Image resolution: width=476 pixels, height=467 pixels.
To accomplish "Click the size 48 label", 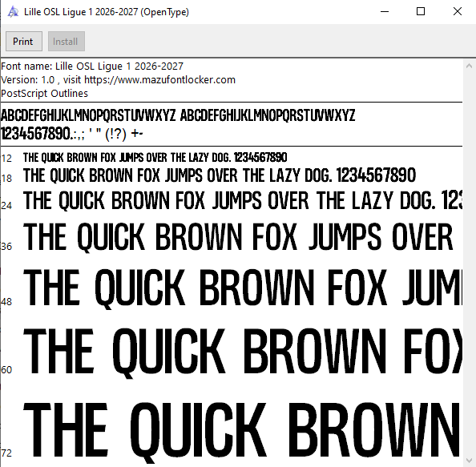I will coord(6,302).
